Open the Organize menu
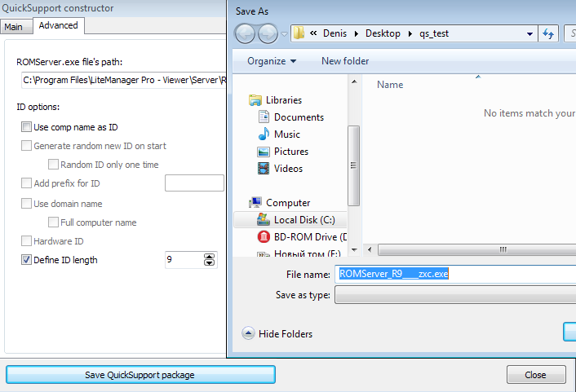The image size is (576, 392). (272, 61)
